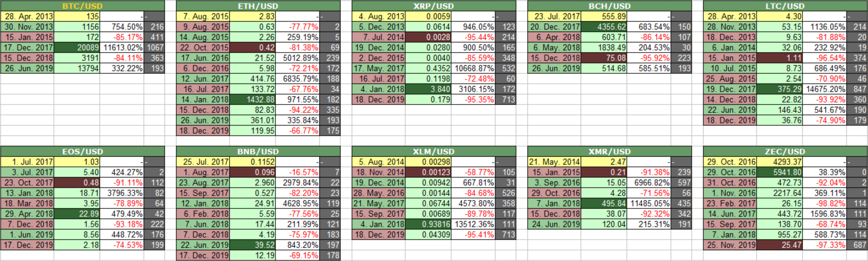Click the BCH peak price cell 4355.62

click(604, 27)
